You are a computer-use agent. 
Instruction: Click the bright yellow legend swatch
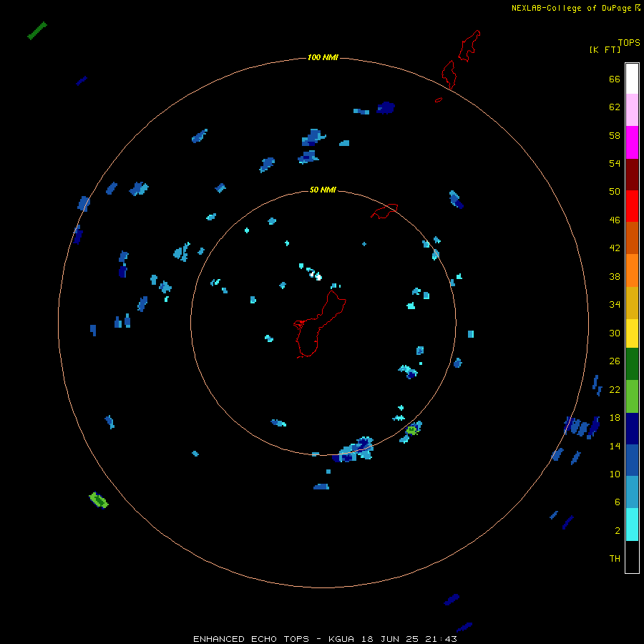coord(632,333)
